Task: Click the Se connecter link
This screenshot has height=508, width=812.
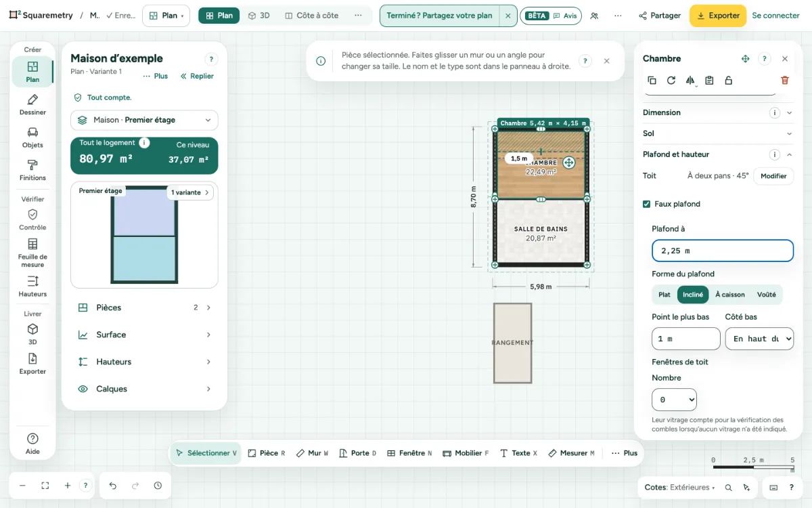Action: point(775,16)
